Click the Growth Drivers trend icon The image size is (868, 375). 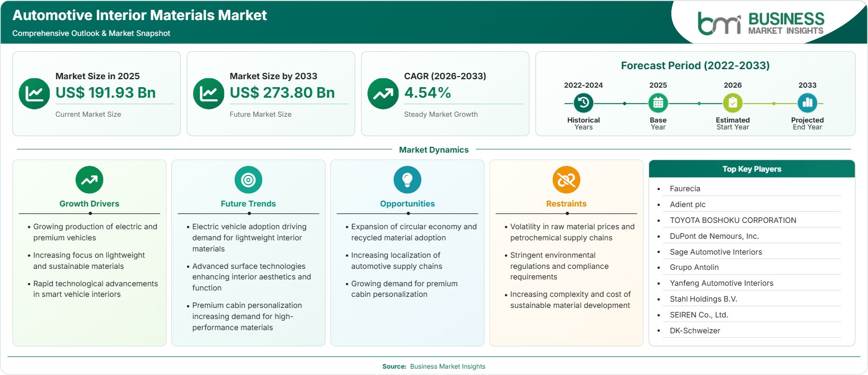pos(89,180)
